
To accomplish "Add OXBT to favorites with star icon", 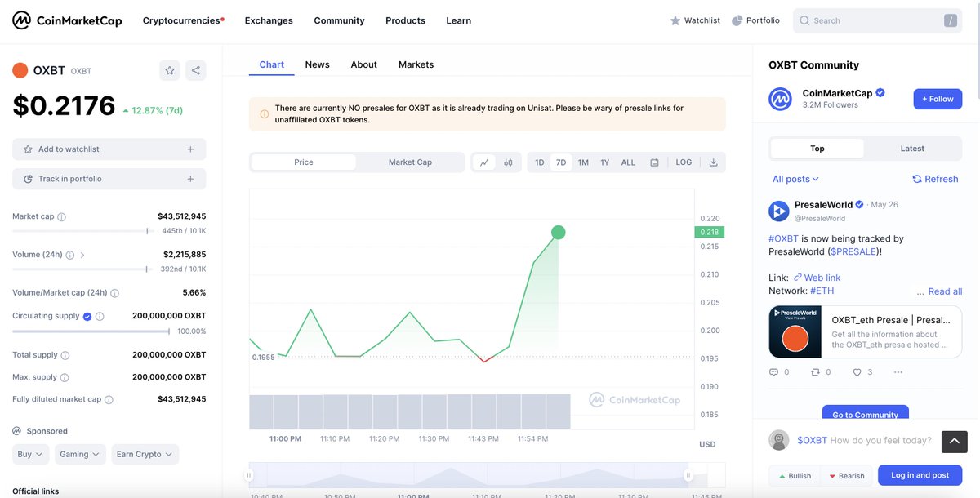I will point(170,70).
